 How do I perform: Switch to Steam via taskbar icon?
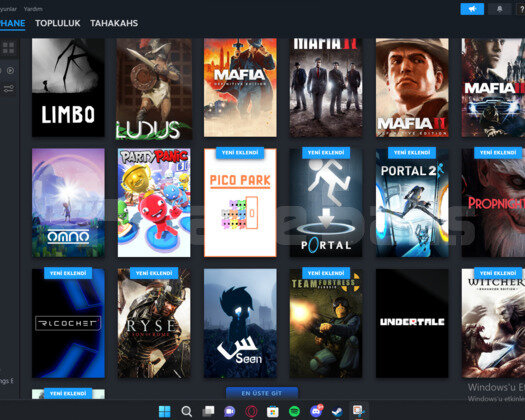tap(337, 411)
